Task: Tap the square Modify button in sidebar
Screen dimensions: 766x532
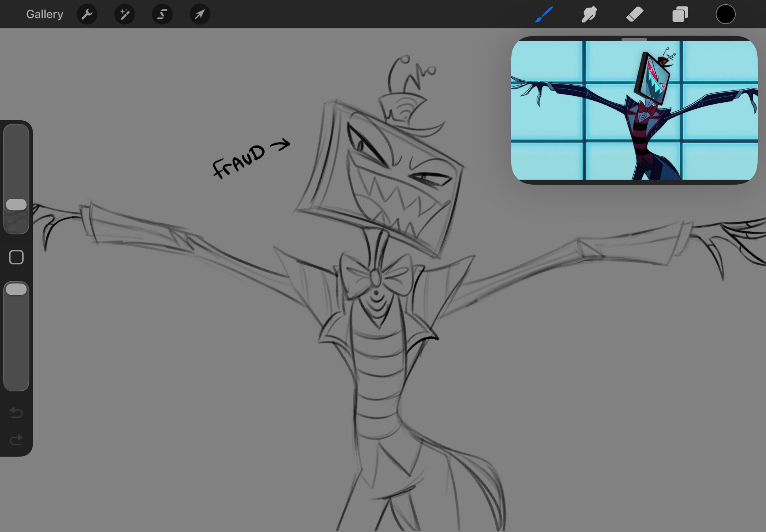Action: pos(16,257)
